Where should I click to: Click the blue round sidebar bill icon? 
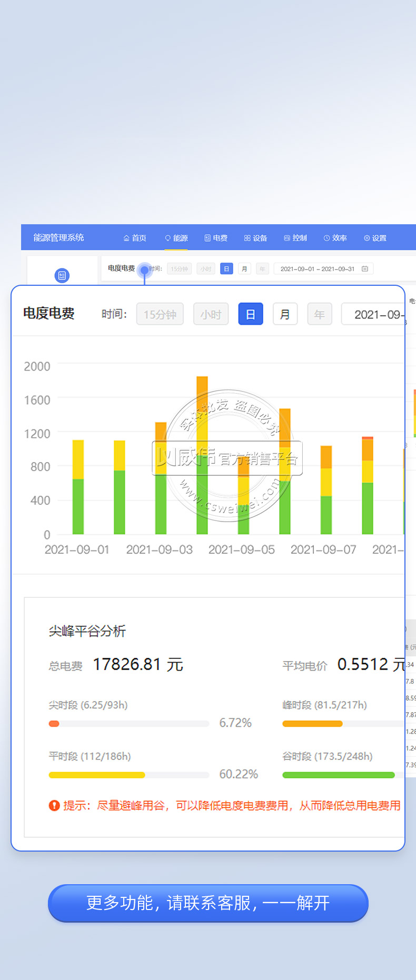click(x=62, y=275)
